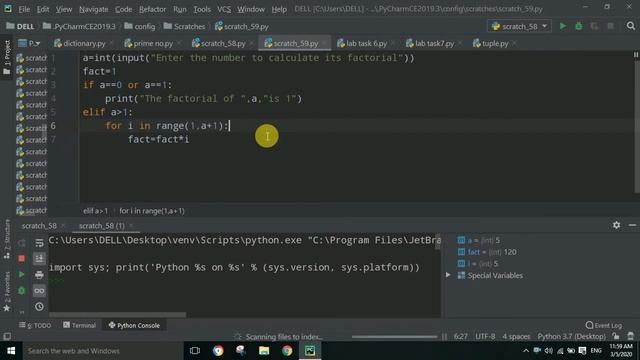Run scratch_58 with the green Run arrow
The height and width of the screenshot is (360, 640).
[563, 26]
